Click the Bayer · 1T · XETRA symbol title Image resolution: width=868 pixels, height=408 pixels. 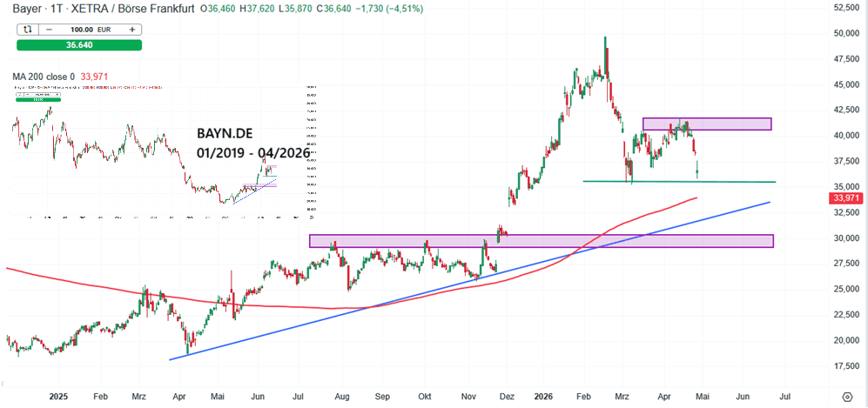(103, 9)
